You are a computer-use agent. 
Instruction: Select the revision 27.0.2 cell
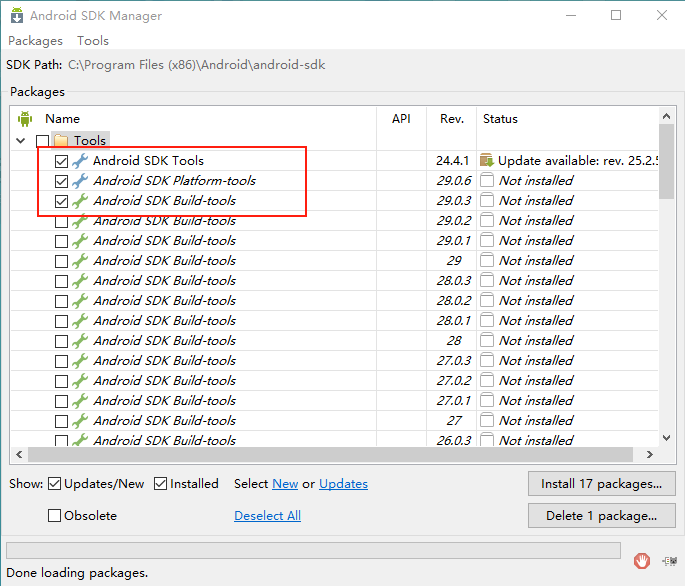tap(454, 381)
